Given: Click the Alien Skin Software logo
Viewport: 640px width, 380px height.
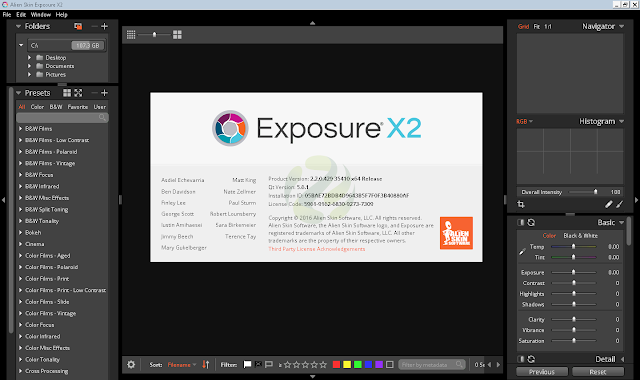Looking at the screenshot, I should pos(456,233).
